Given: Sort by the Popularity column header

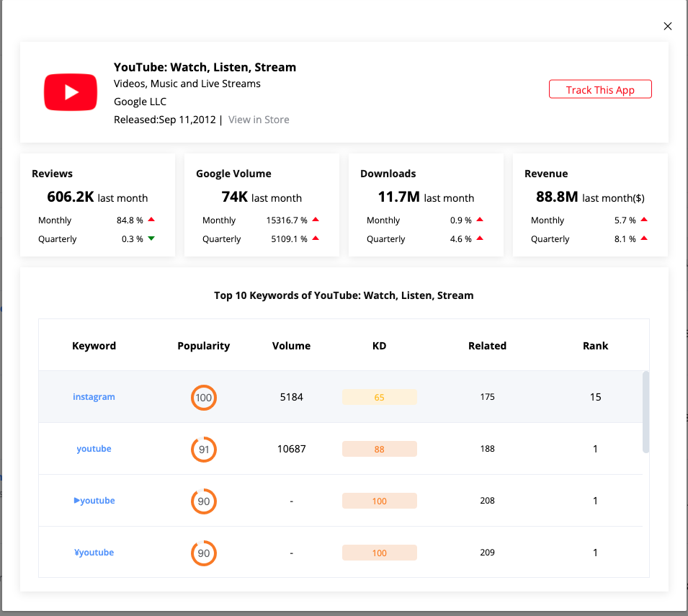Looking at the screenshot, I should coord(204,346).
